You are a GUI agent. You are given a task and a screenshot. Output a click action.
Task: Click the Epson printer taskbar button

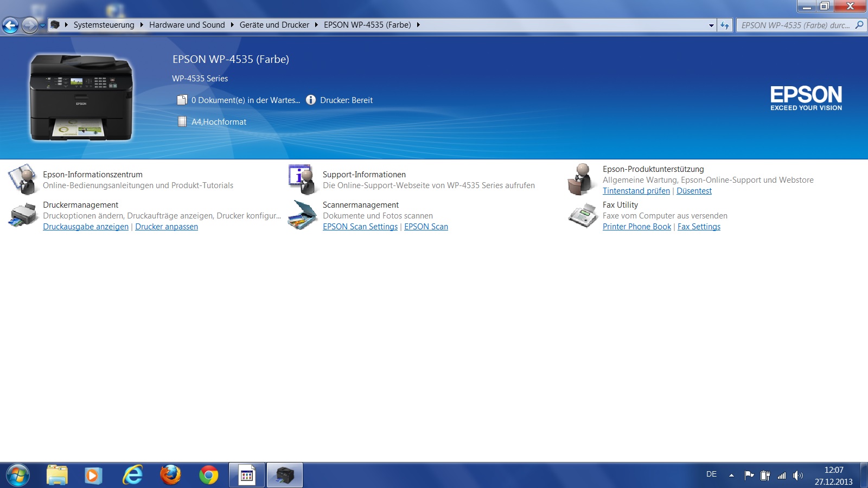coord(285,476)
